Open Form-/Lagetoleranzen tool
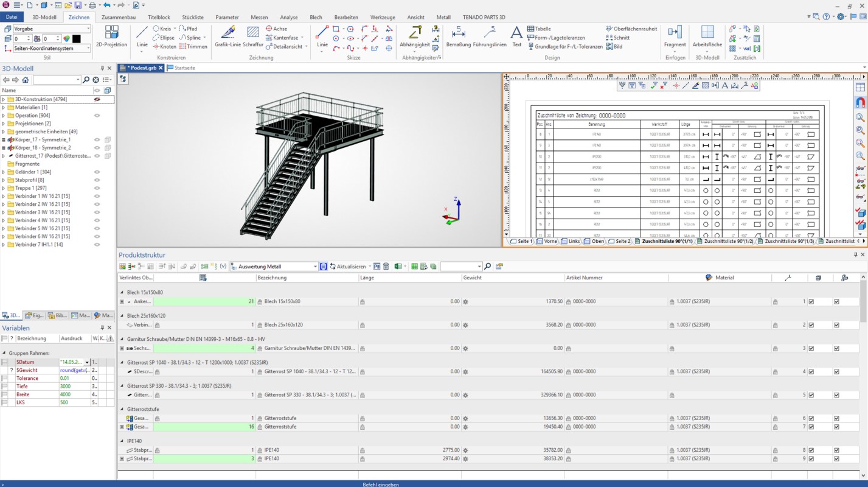The image size is (868, 487). pos(556,38)
